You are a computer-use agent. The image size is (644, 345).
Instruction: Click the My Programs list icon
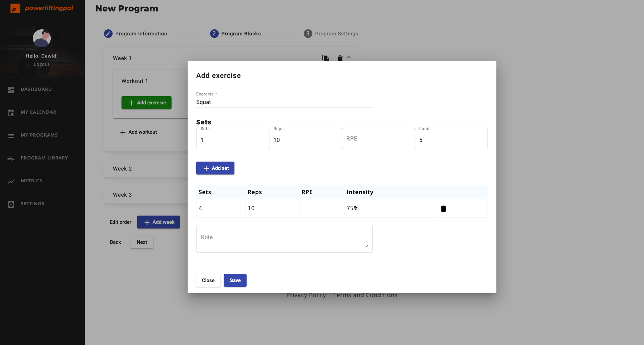coord(11,136)
